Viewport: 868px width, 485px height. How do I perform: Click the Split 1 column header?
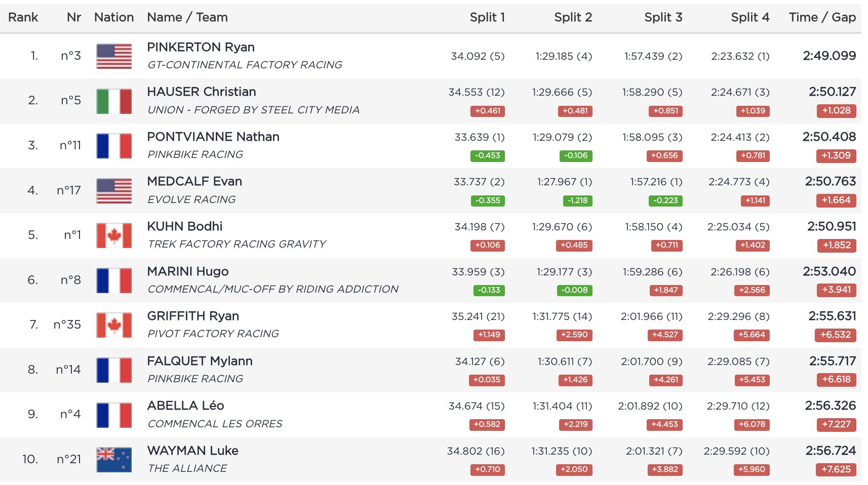pyautogui.click(x=487, y=17)
